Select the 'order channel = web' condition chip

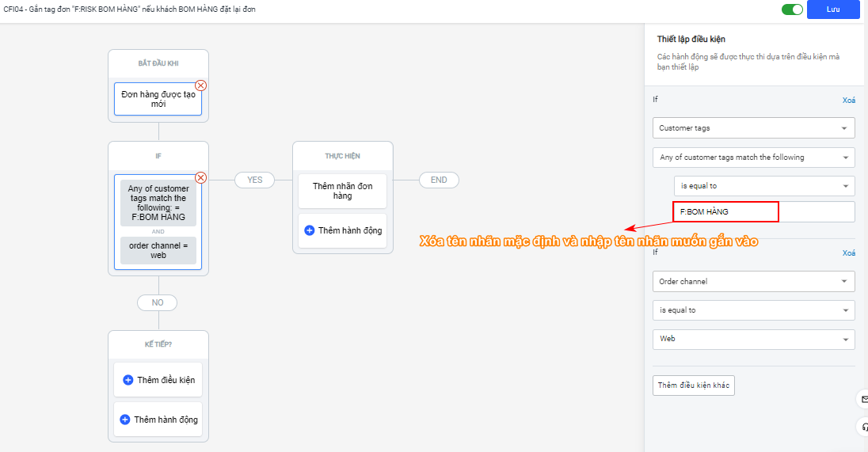[158, 250]
